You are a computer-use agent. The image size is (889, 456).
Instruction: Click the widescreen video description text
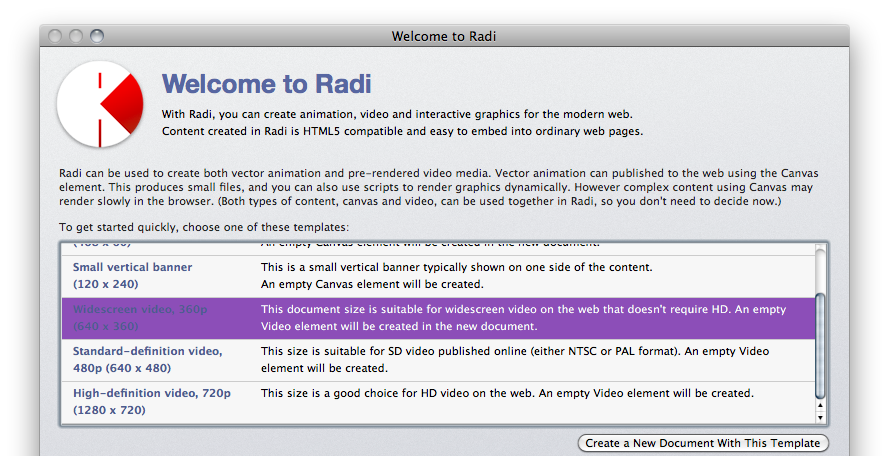[523, 318]
